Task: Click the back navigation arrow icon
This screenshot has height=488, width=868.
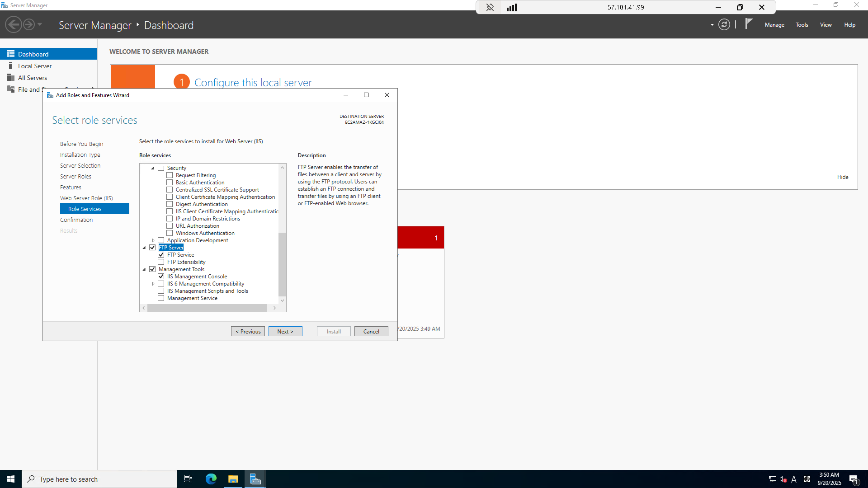Action: point(14,24)
